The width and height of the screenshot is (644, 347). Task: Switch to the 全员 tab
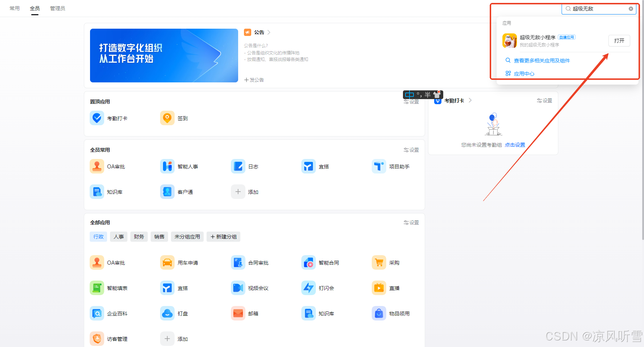coord(35,8)
